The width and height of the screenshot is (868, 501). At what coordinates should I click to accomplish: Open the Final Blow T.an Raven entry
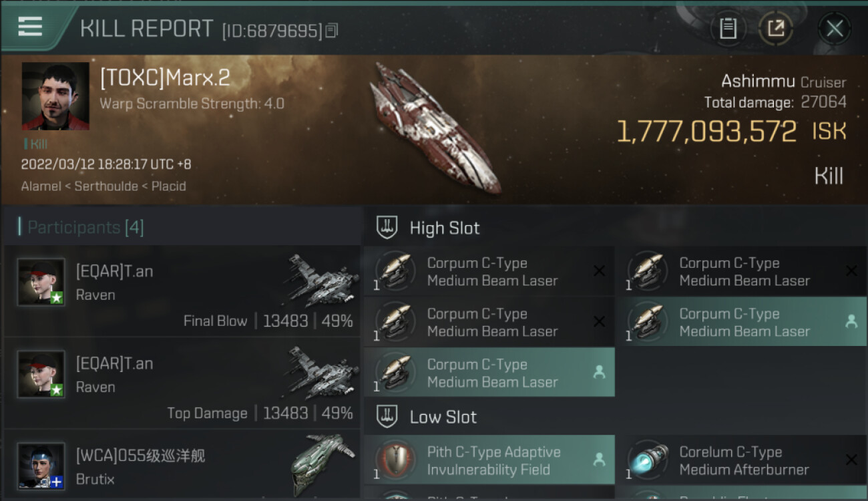(182, 291)
